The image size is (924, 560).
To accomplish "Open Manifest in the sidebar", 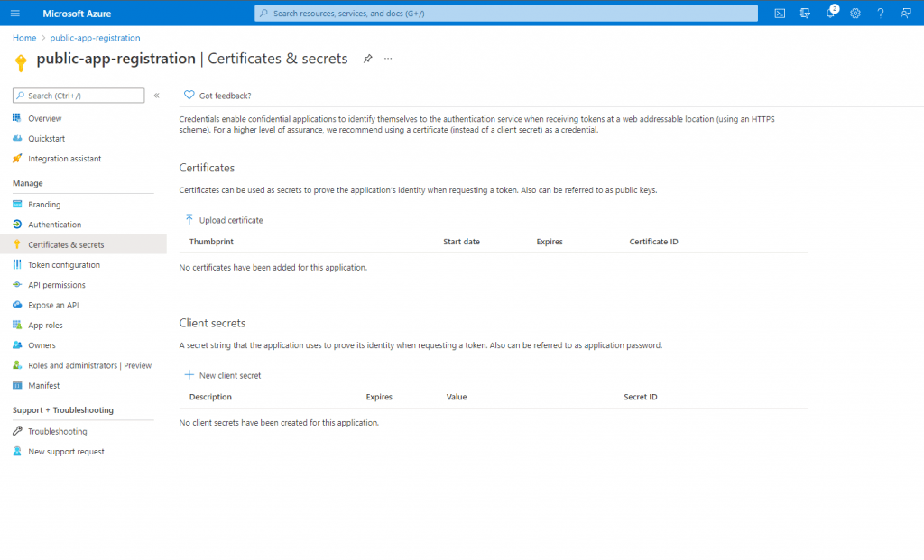I will point(43,386).
